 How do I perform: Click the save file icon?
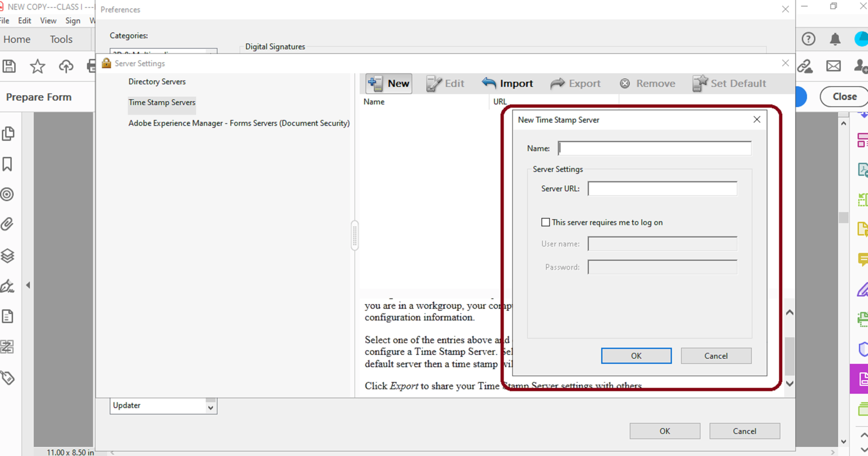(x=9, y=66)
